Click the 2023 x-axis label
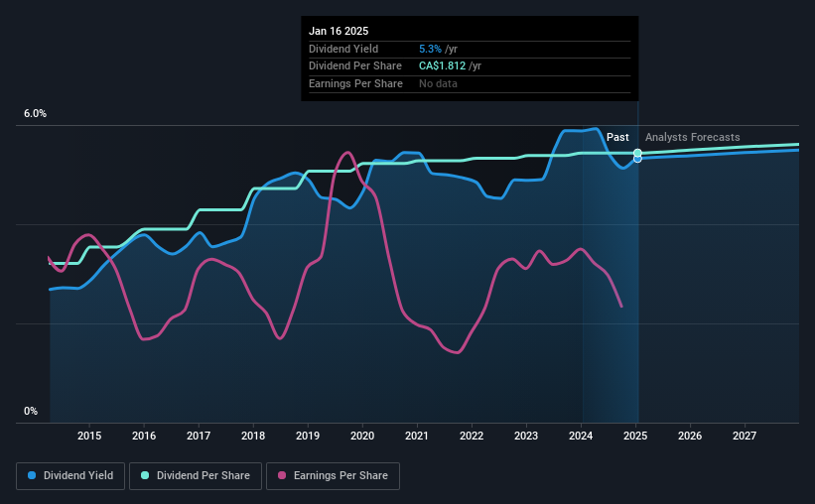815x504 pixels. coord(525,436)
